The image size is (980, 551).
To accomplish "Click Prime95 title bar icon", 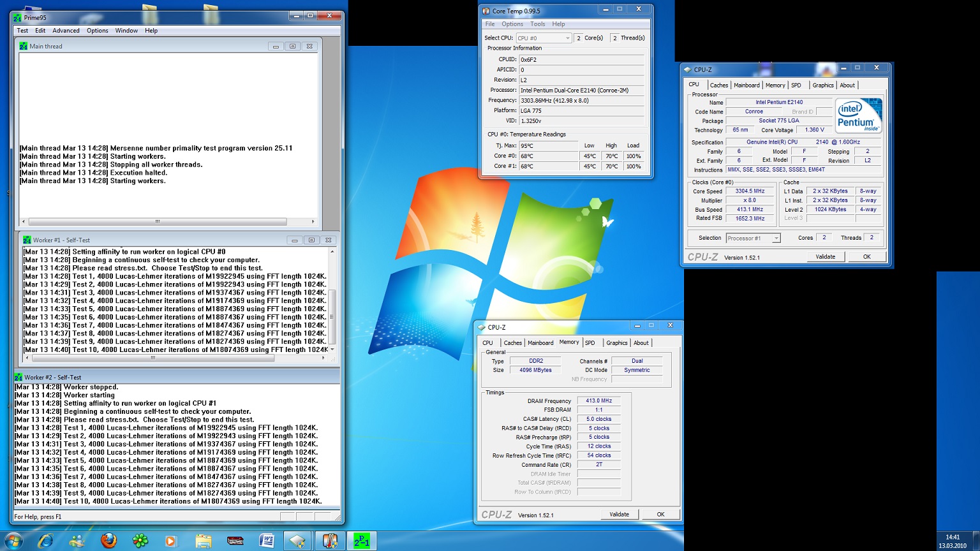I will click(x=17, y=17).
